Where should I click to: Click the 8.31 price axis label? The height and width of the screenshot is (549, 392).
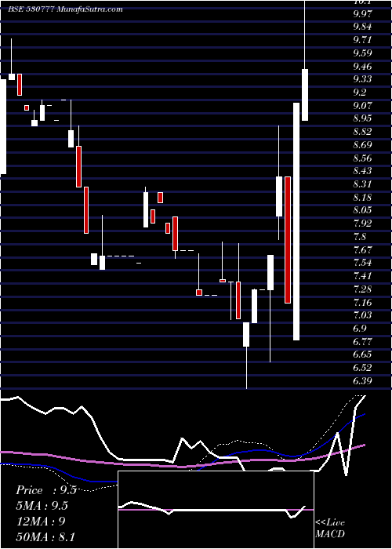362,184
